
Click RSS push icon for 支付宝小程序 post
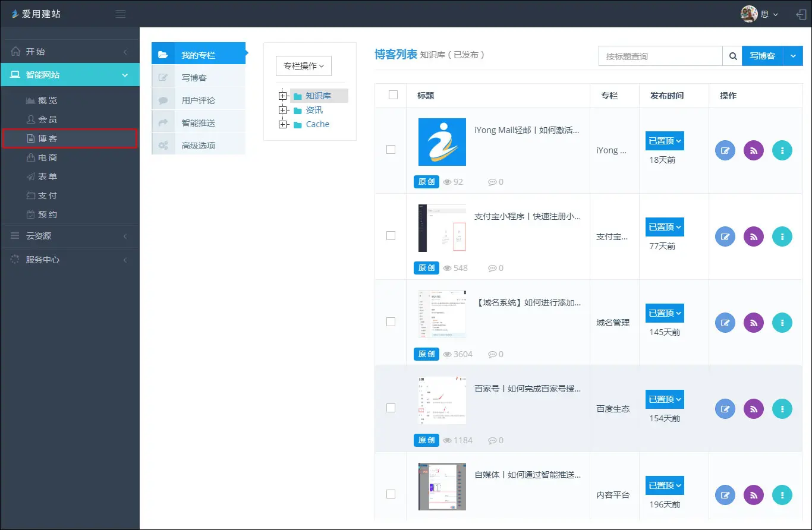click(x=753, y=236)
